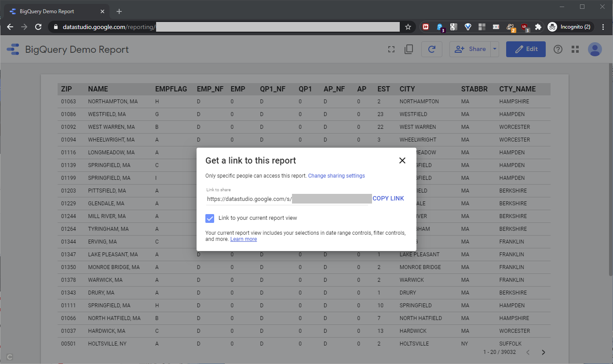The height and width of the screenshot is (364, 613).
Task: Open the Incognito profile indicator
Action: [570, 27]
